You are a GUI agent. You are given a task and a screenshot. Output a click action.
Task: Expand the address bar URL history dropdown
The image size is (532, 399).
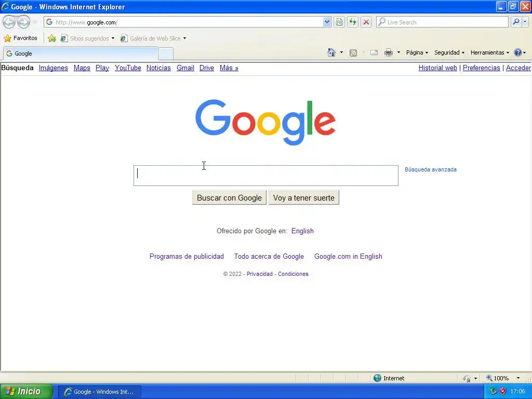click(327, 22)
